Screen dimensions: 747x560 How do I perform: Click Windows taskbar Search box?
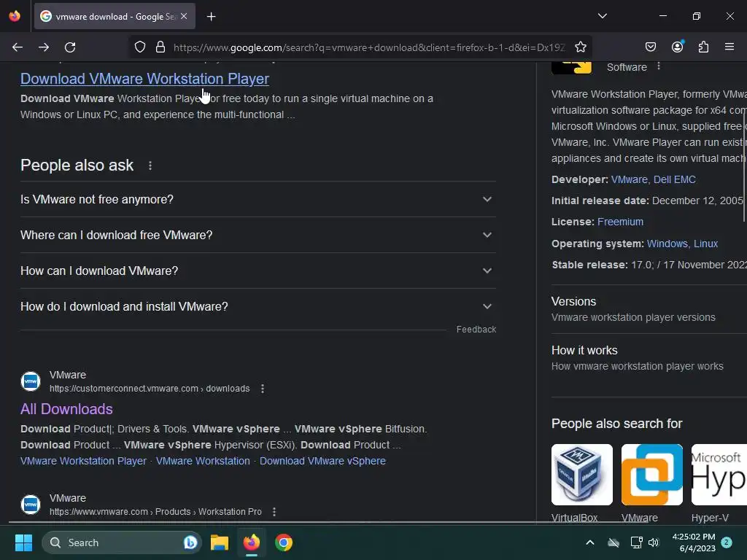[122, 542]
